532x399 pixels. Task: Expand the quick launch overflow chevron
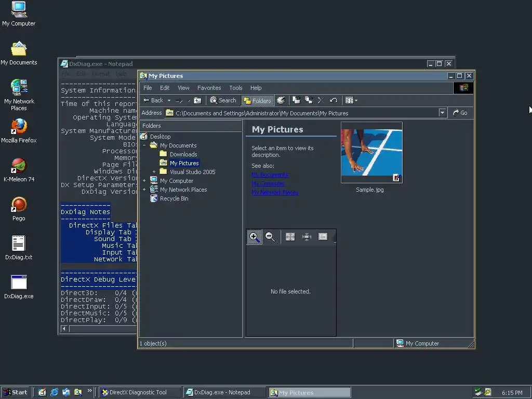coord(89,391)
